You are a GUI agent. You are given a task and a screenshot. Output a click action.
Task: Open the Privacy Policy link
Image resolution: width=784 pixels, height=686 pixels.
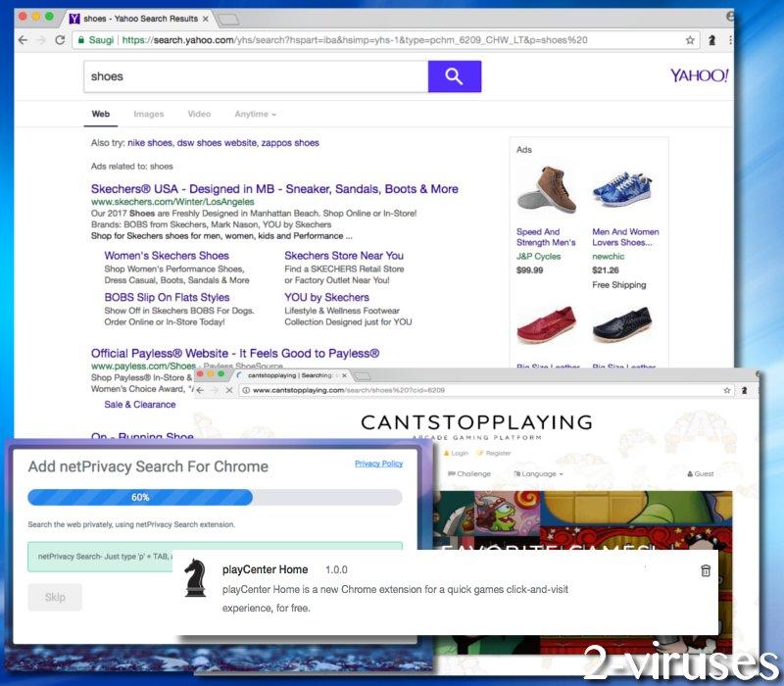click(378, 464)
